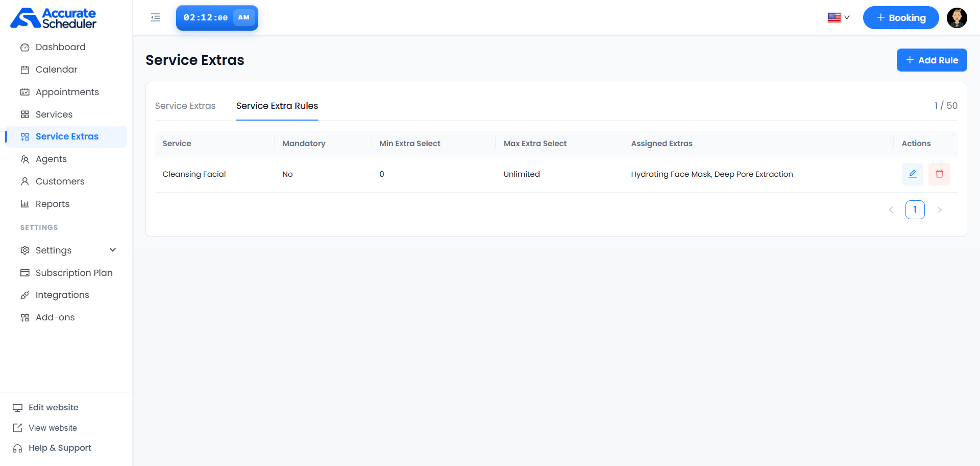Screen dimensions: 980x466
Task: Edit the Cleansing Facial rule
Action: point(912,174)
